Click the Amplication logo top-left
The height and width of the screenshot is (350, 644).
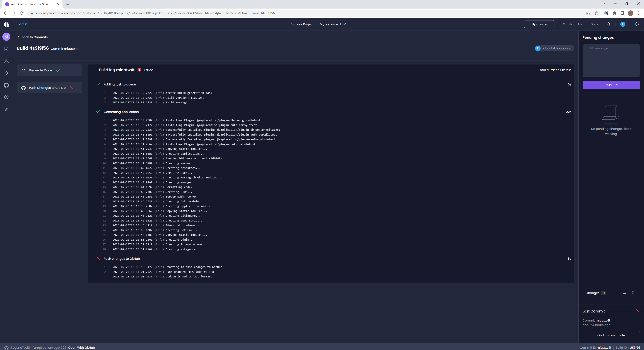click(6, 24)
